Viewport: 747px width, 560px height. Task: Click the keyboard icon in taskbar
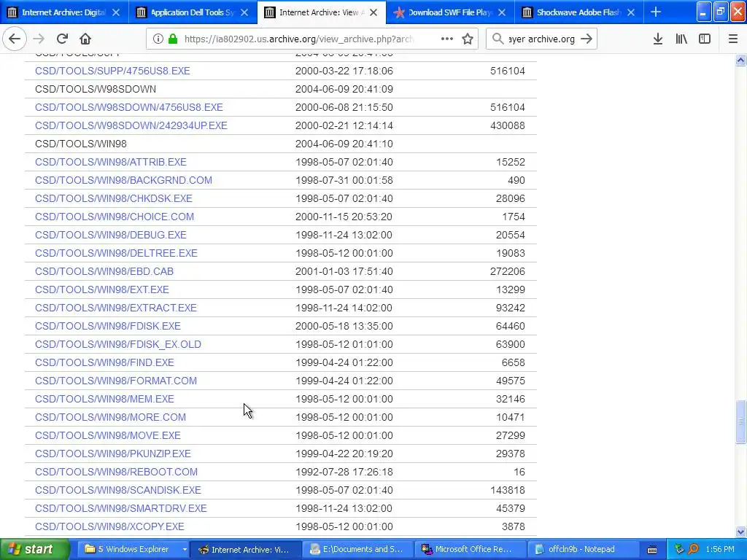652,550
